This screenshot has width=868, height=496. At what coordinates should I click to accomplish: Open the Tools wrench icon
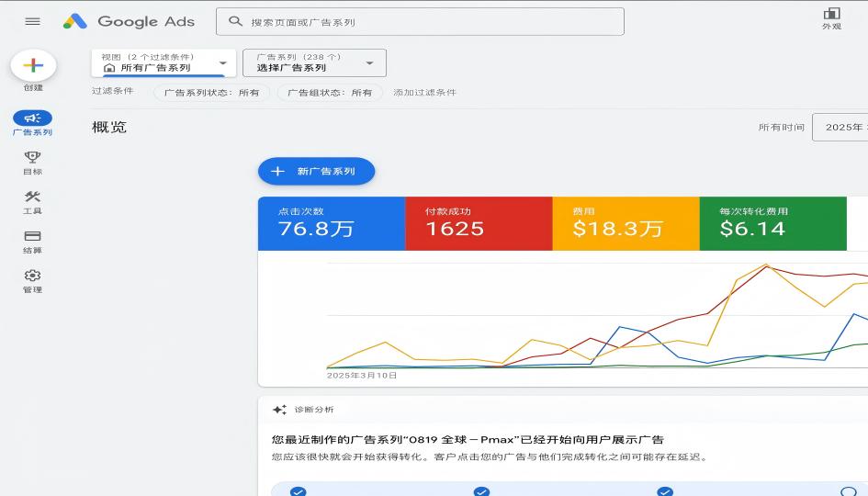33,197
